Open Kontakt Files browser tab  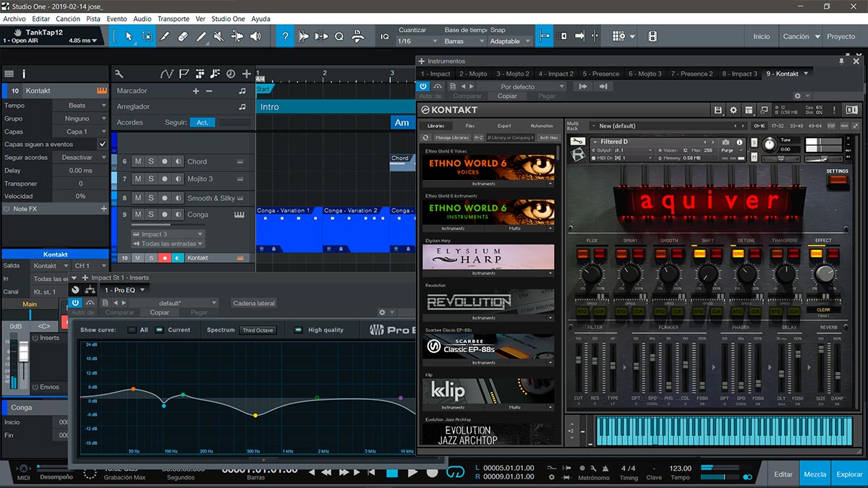470,126
